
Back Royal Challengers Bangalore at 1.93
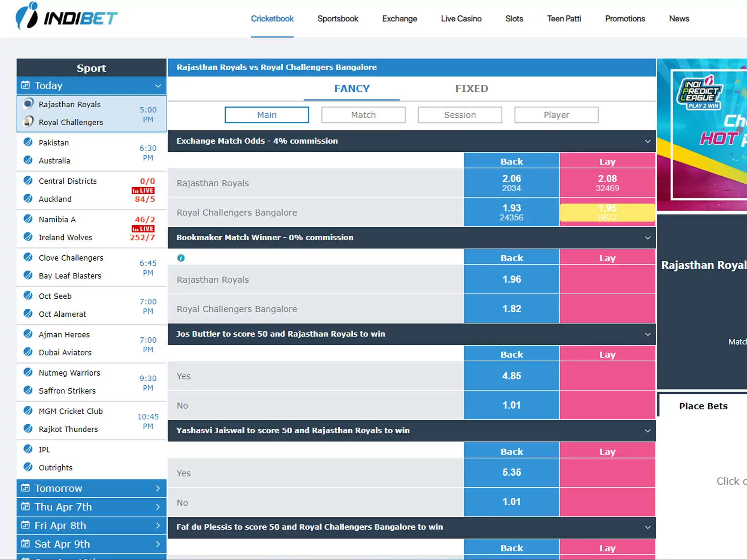(512, 212)
